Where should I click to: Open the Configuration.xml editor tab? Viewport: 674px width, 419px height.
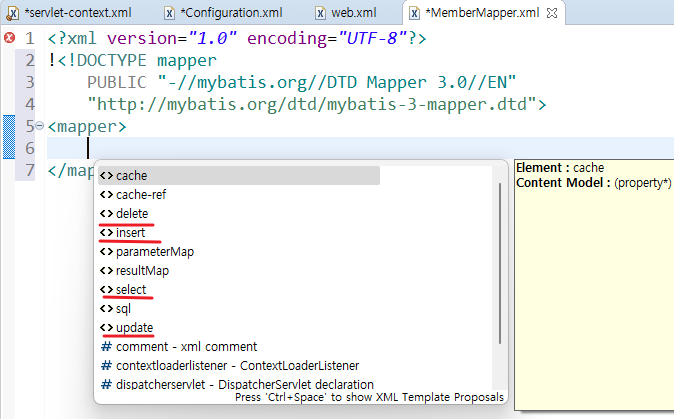(224, 13)
